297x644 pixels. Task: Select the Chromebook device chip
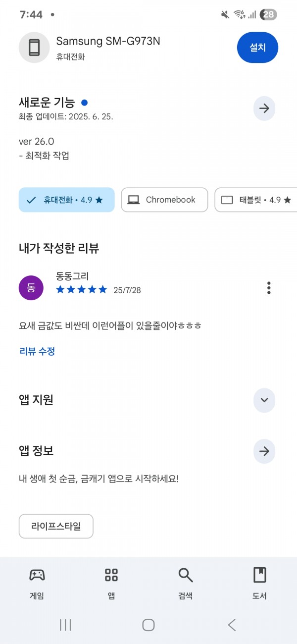(164, 200)
